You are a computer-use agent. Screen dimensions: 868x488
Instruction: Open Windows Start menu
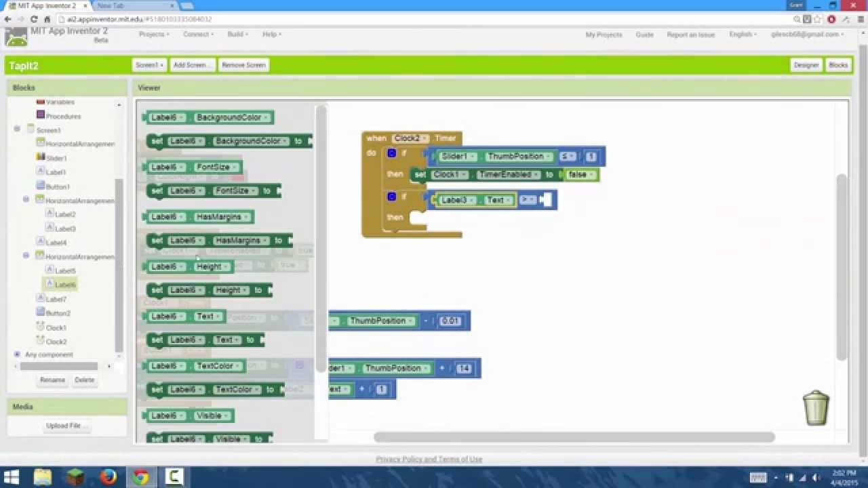coord(12,477)
